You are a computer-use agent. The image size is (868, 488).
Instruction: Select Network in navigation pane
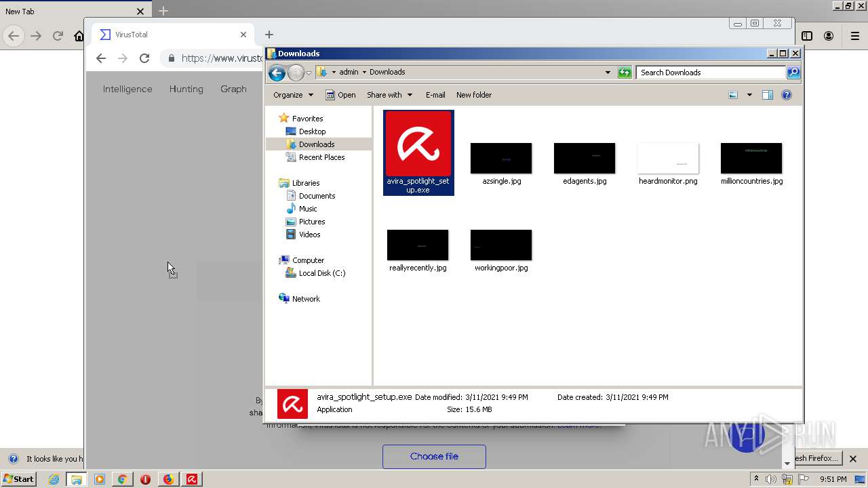pos(306,299)
